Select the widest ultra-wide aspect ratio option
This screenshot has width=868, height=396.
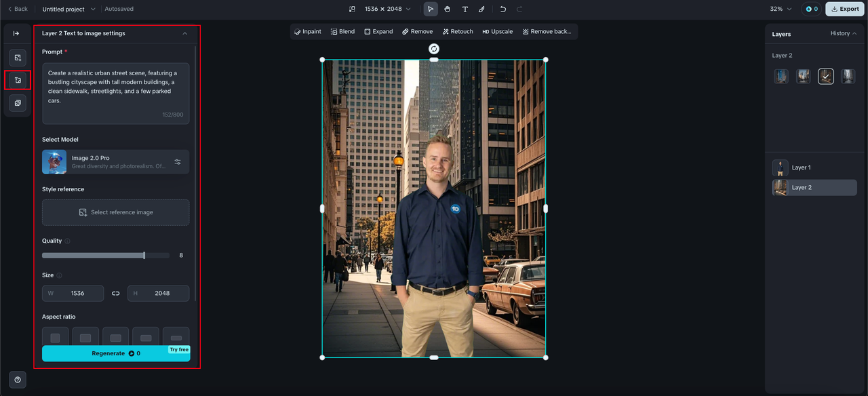[176, 338]
